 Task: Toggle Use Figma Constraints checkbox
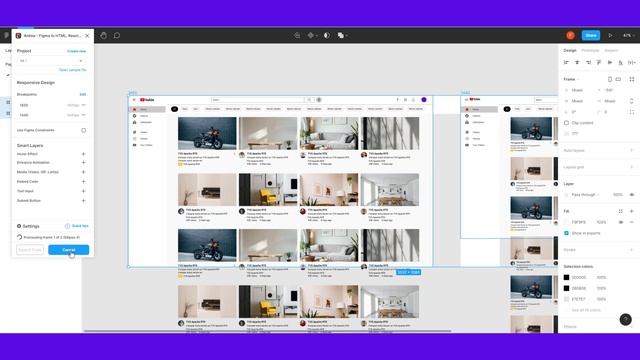(x=84, y=130)
